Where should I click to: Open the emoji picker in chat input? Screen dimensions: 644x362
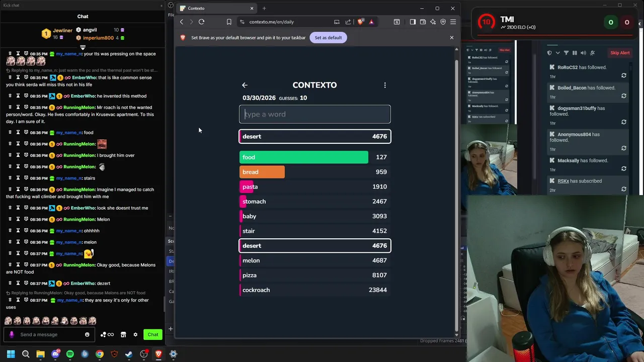click(x=87, y=334)
